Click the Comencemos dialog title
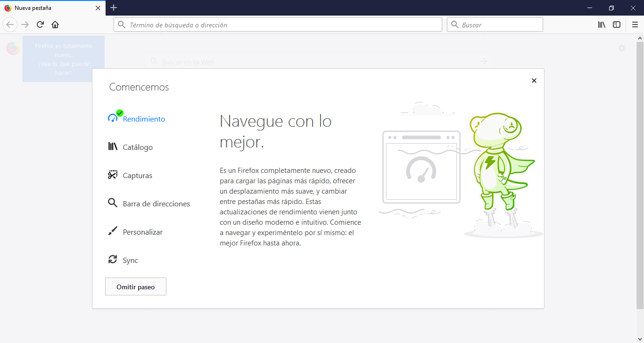The width and height of the screenshot is (644, 343). pos(139,87)
